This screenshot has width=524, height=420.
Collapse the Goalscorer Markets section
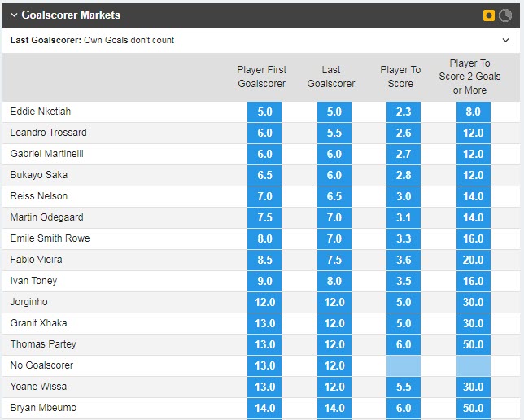click(14, 15)
